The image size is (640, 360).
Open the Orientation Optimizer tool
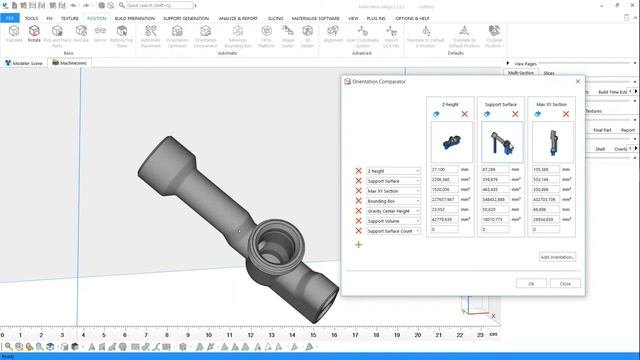coord(177,36)
